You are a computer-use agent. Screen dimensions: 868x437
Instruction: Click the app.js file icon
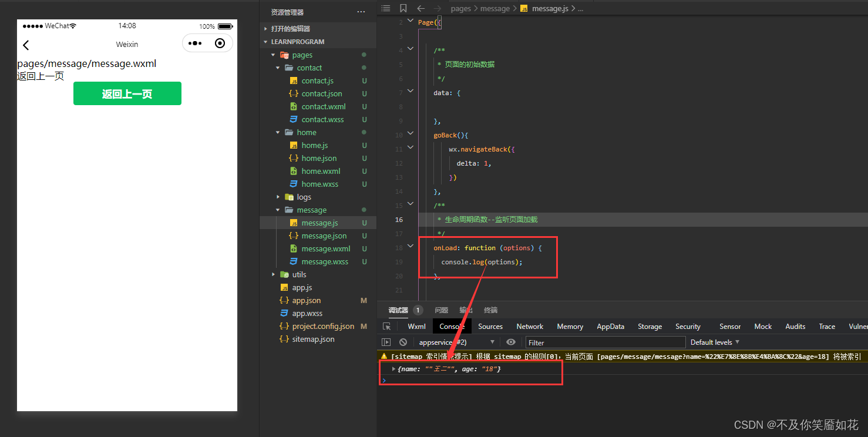tap(284, 288)
